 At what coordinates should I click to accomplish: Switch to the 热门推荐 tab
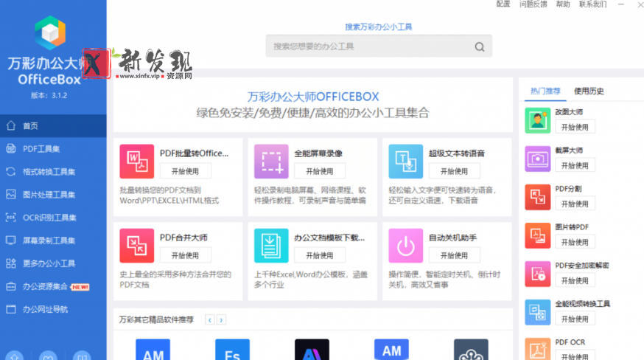click(545, 91)
